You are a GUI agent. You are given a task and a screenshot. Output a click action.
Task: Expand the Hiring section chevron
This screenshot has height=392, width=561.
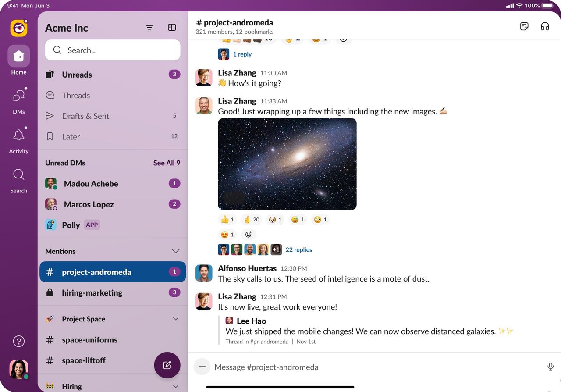(175, 386)
